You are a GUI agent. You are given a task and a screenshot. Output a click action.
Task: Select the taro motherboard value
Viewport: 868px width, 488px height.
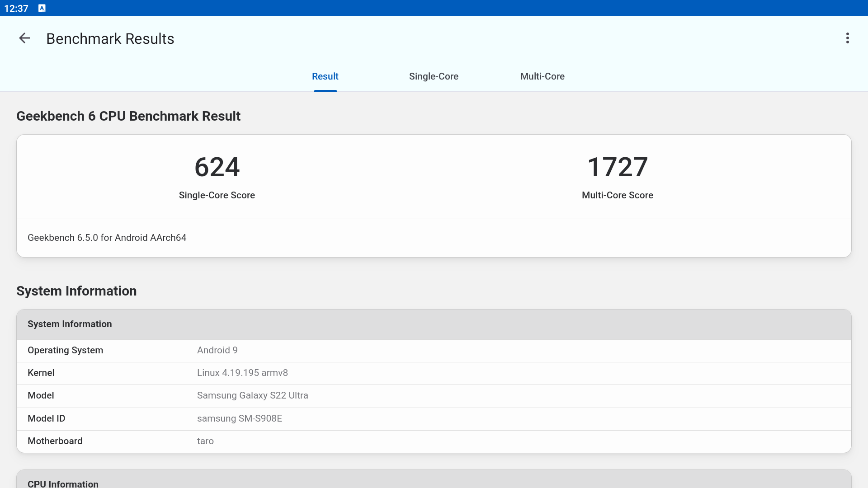(205, 441)
